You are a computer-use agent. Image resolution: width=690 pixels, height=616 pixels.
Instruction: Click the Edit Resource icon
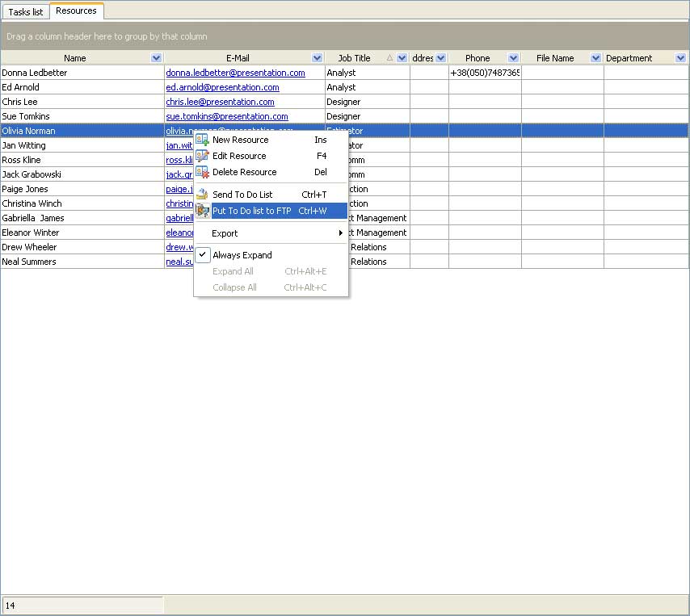click(x=203, y=156)
